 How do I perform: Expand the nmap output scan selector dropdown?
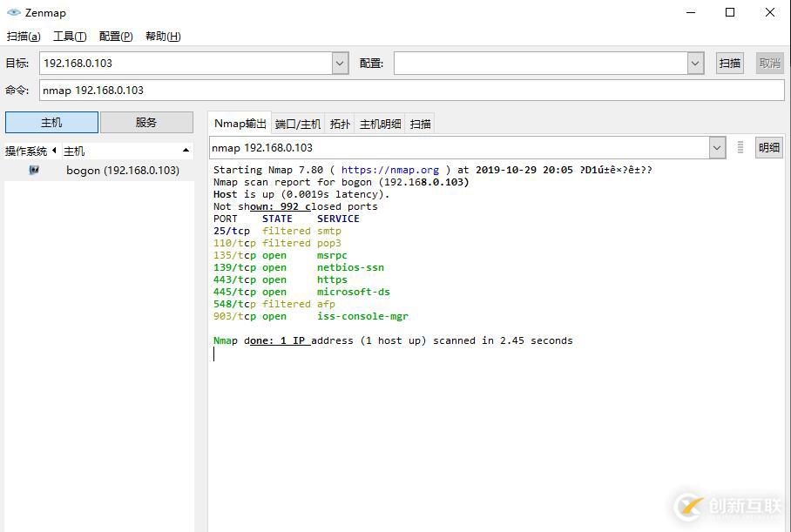[717, 148]
